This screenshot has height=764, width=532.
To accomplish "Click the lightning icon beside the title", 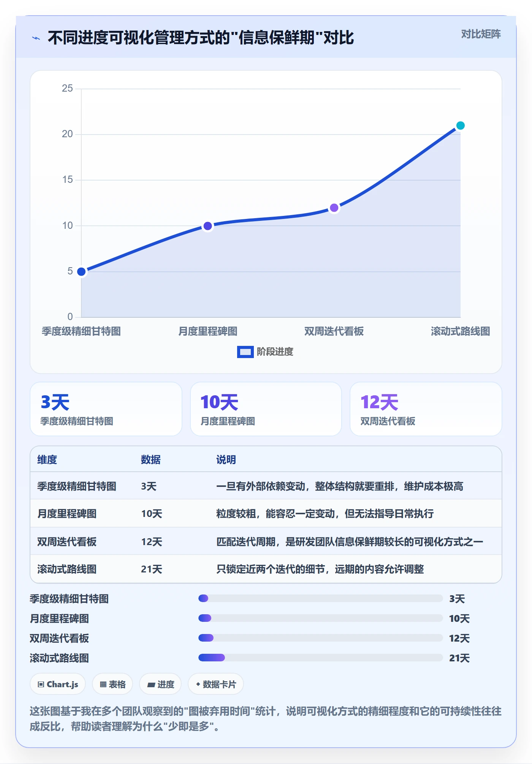I will pyautogui.click(x=36, y=38).
